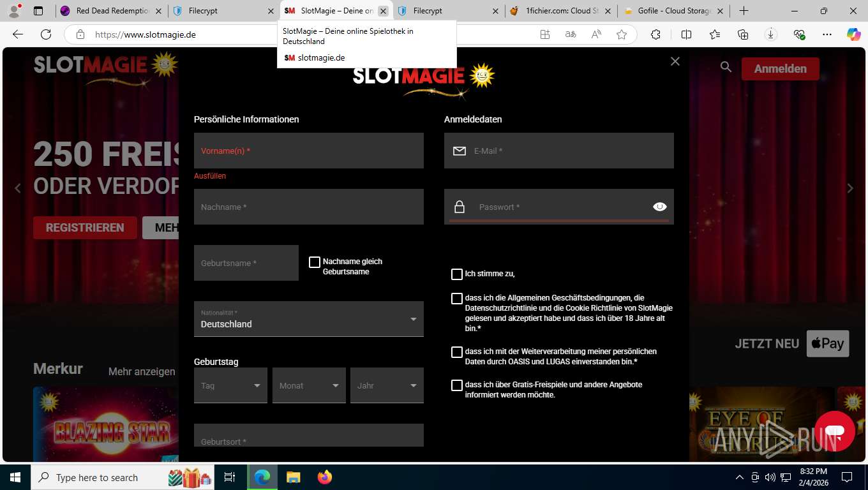Close the SlotMagie registration dialog

675,61
